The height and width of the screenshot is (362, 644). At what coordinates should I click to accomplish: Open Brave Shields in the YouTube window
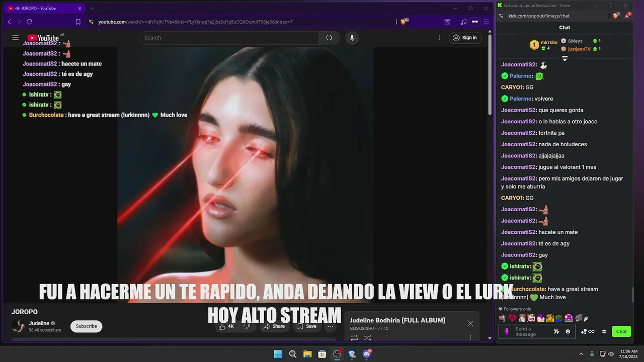point(404,22)
